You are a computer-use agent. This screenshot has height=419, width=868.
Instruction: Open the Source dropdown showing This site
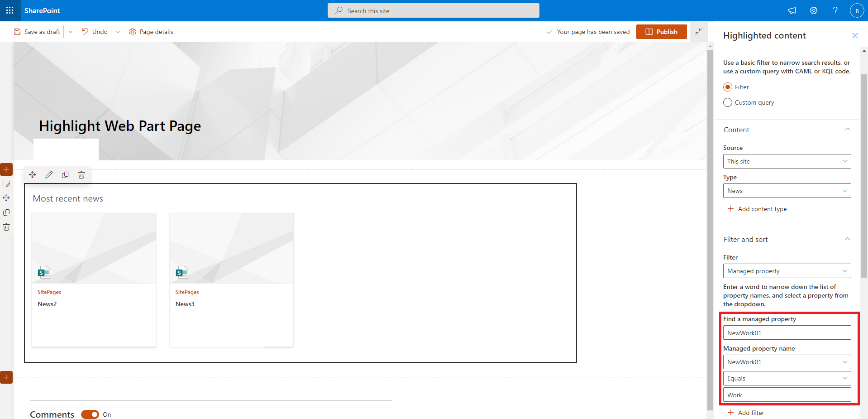[787, 161]
